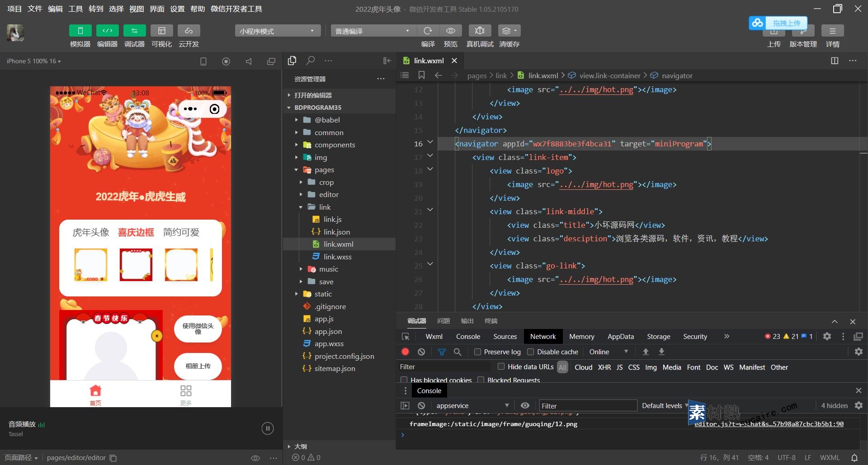Open the explorer files icon
The height and width of the screenshot is (465, 868).
point(292,61)
